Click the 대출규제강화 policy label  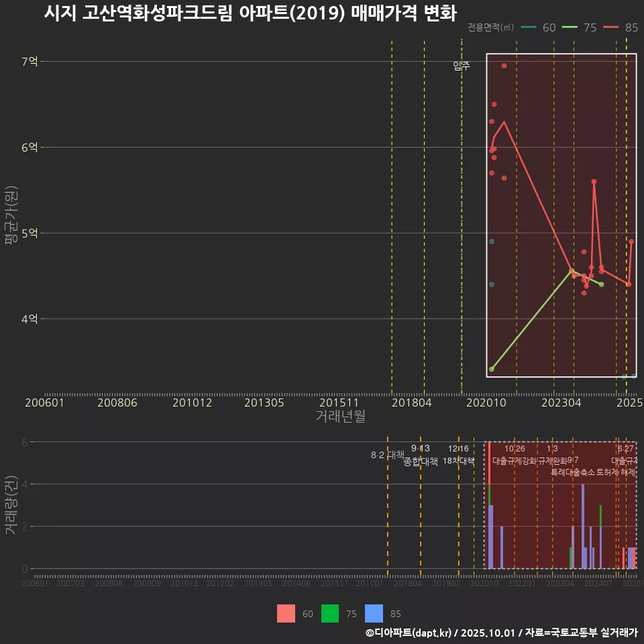[x=515, y=461]
